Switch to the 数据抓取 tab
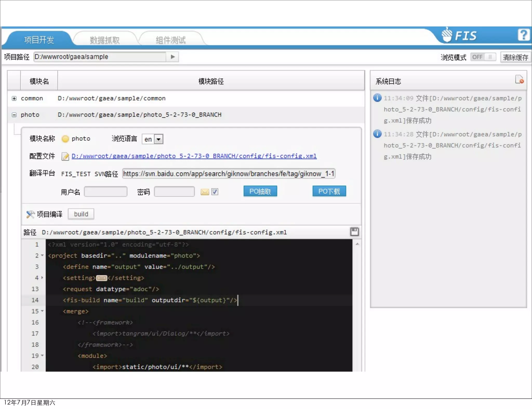Image resolution: width=532 pixels, height=409 pixels. pyautogui.click(x=105, y=40)
